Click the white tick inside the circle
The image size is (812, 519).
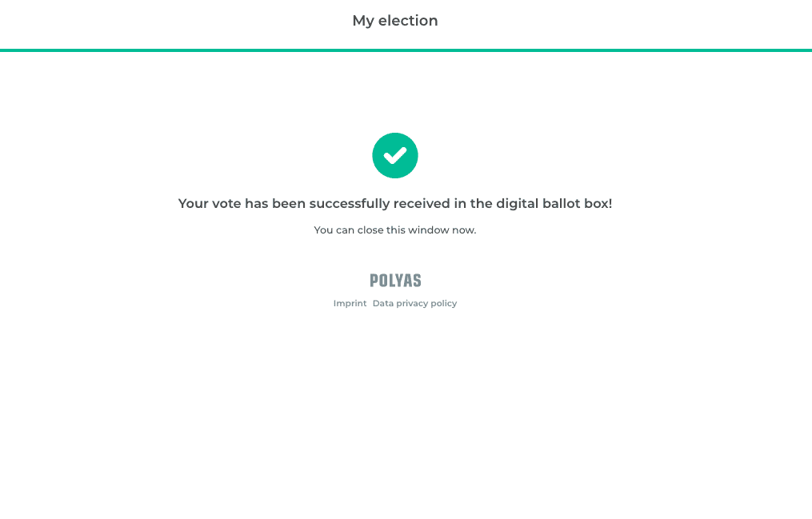(395, 156)
